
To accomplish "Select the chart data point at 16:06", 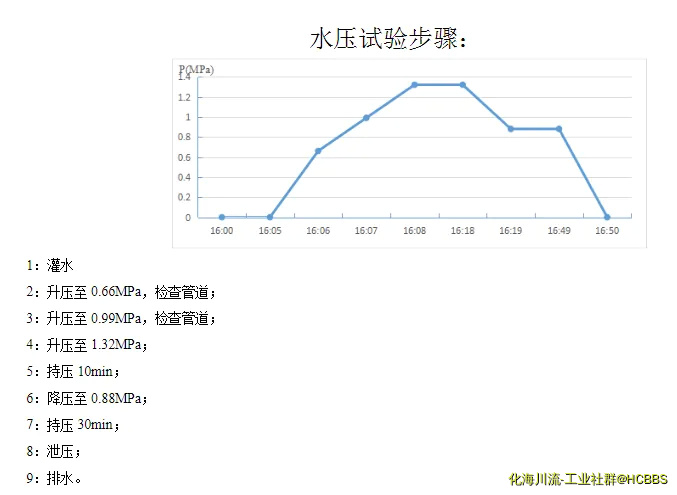I will 318,151.
